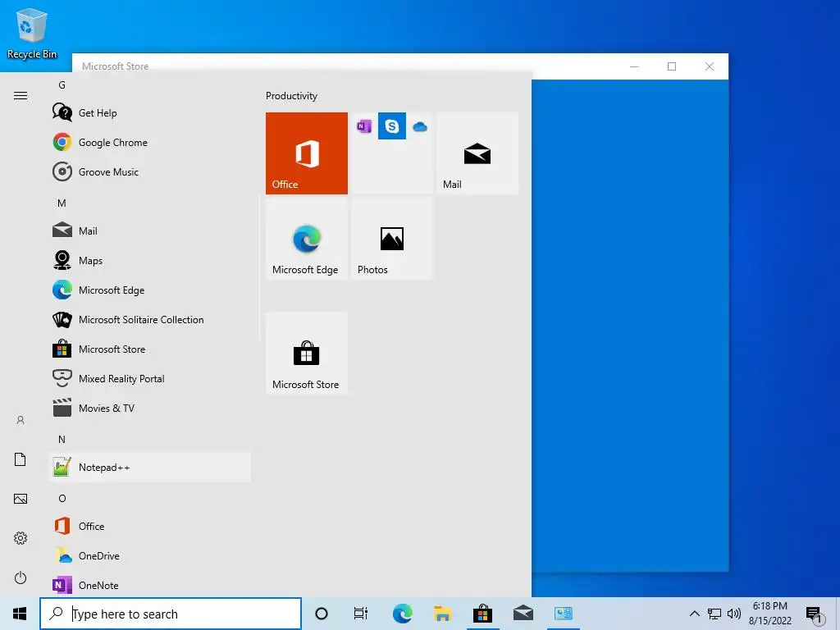Open OneNote in the app list
This screenshot has width=840, height=630.
[x=150, y=585]
